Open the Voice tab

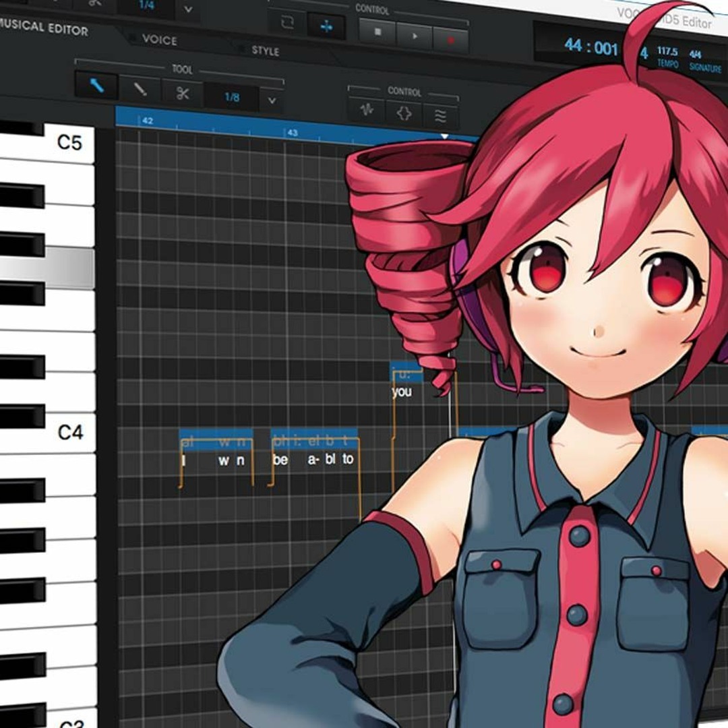click(159, 40)
